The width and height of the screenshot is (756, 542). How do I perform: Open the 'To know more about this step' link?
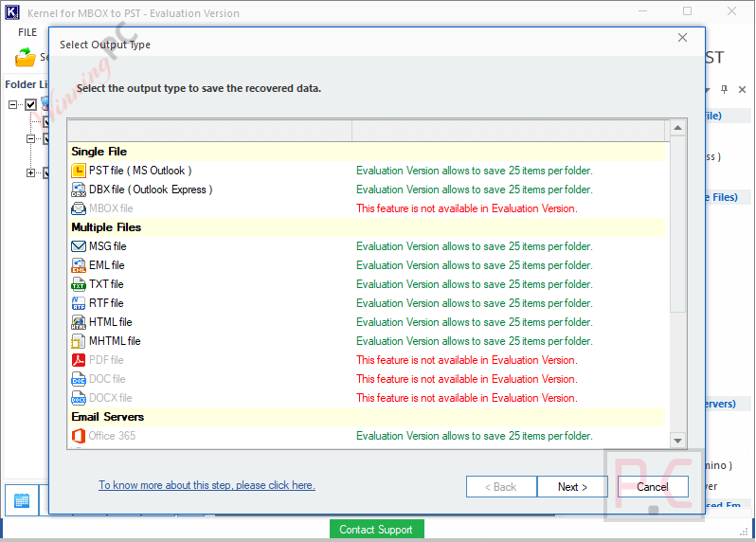tap(207, 485)
